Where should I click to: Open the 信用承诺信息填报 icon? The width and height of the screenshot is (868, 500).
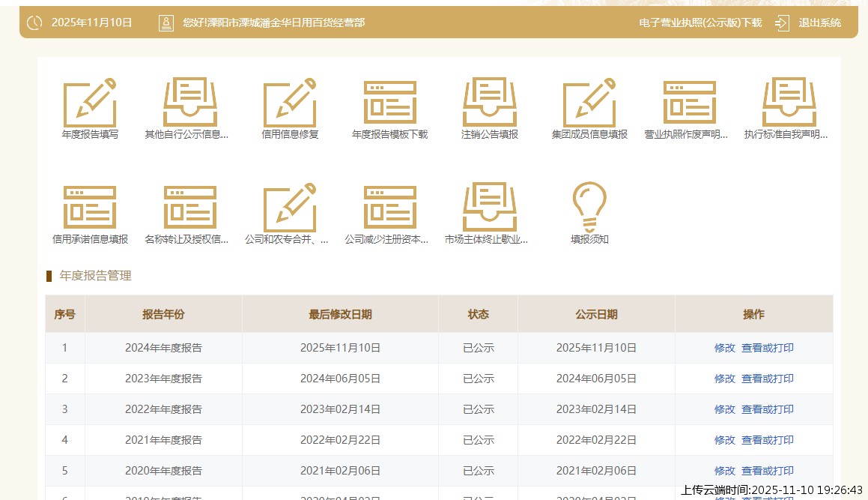(x=90, y=208)
